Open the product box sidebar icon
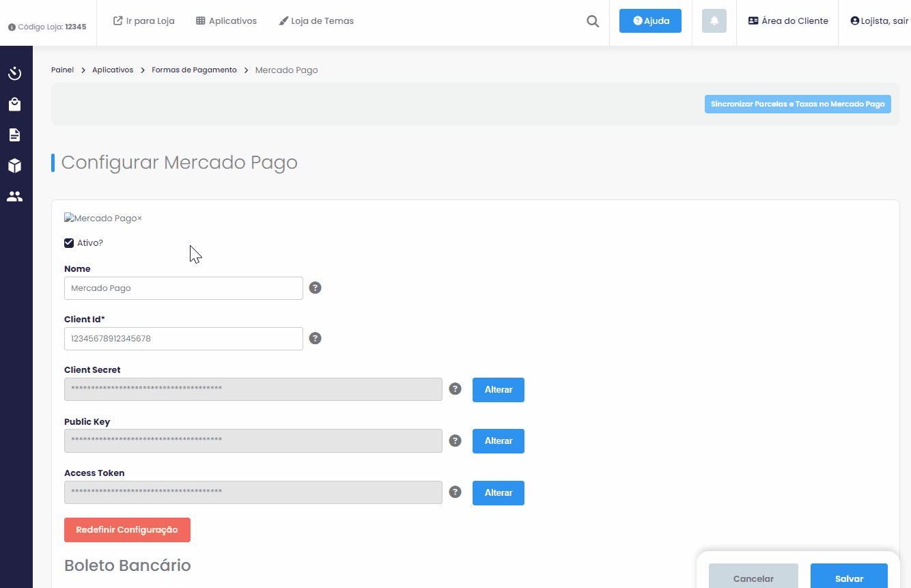 pos(14,165)
